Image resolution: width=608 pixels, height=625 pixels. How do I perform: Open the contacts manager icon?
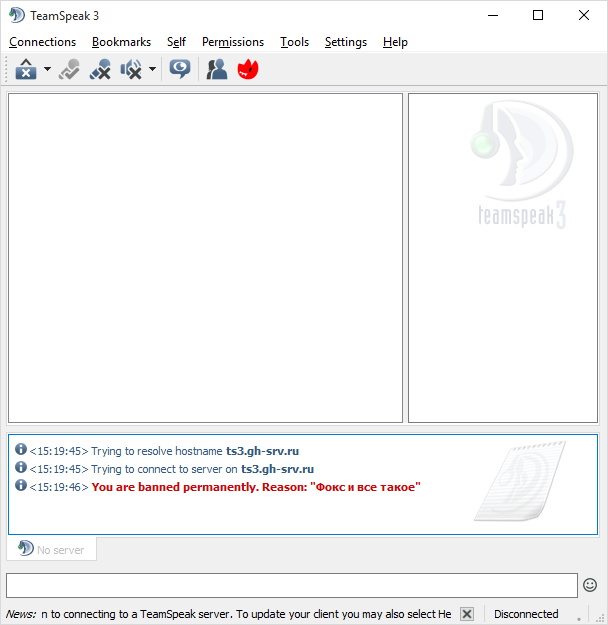point(216,69)
